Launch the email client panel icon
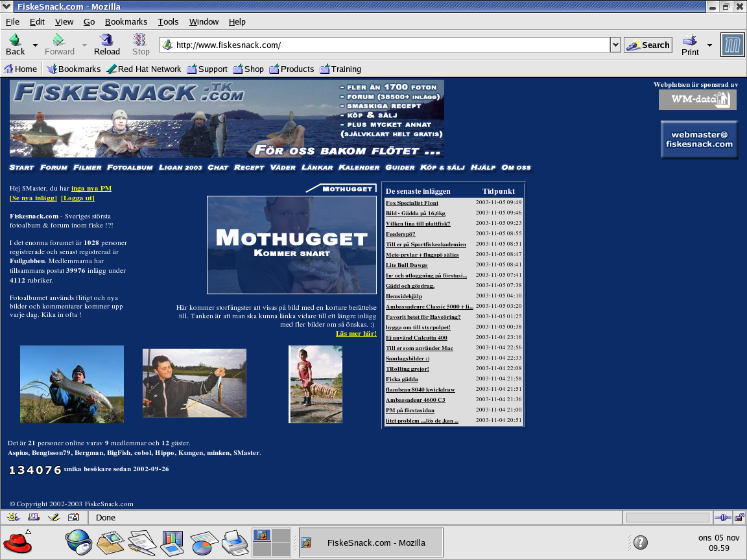Image resolution: width=747 pixels, height=560 pixels. pyautogui.click(x=110, y=542)
